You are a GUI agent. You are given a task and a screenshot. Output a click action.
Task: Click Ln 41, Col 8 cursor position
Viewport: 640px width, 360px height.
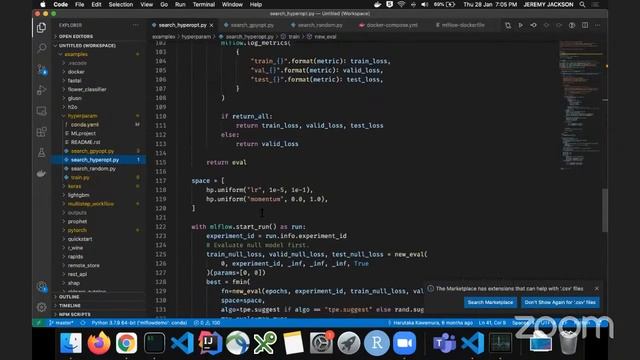tap(493, 323)
